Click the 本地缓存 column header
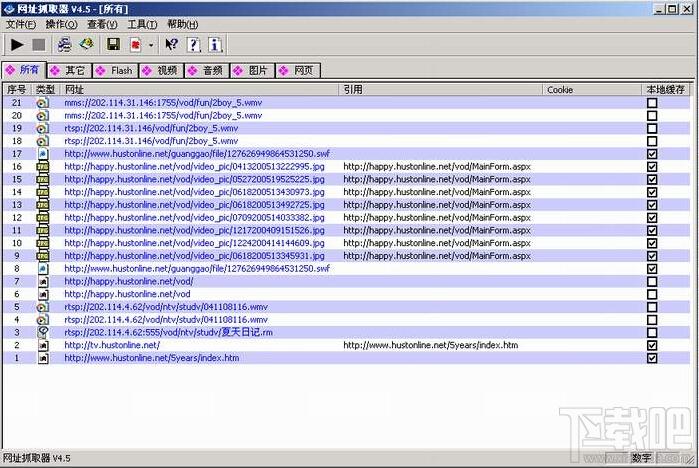Viewport: 699px width, 468px height. coord(667,89)
